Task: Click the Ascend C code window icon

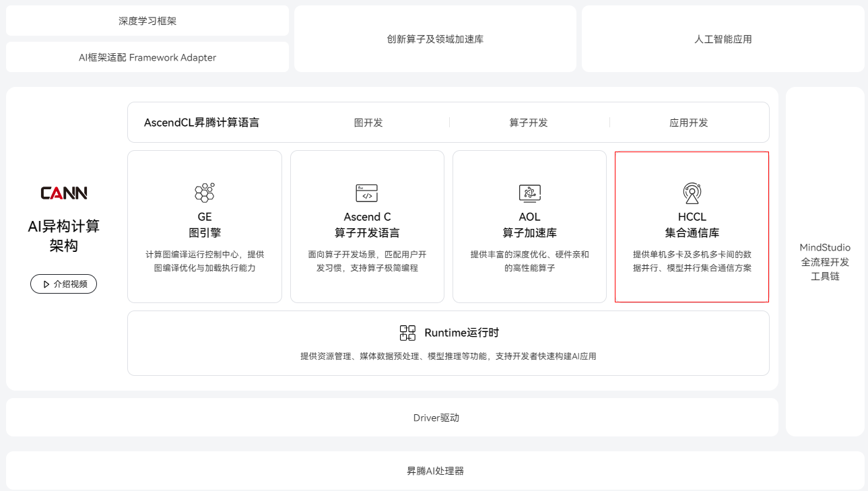Action: [x=367, y=193]
